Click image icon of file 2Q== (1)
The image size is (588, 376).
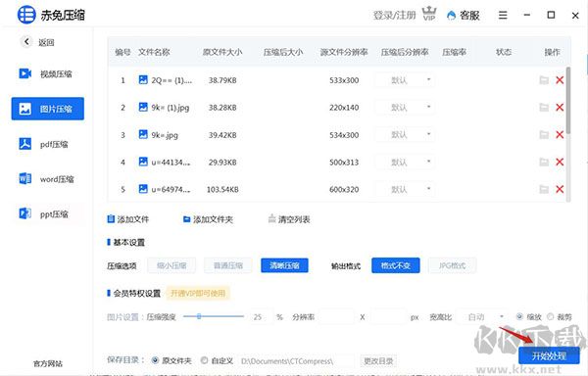[x=143, y=79]
